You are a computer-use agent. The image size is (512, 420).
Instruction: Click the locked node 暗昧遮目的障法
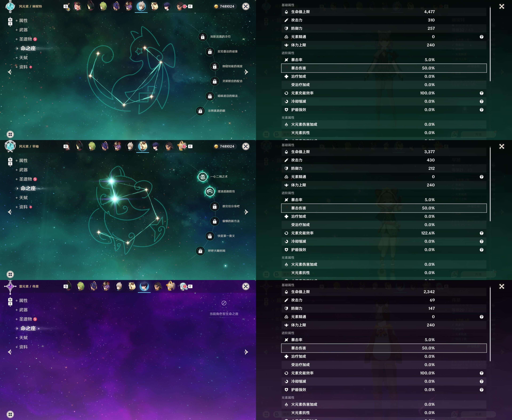(x=210, y=96)
